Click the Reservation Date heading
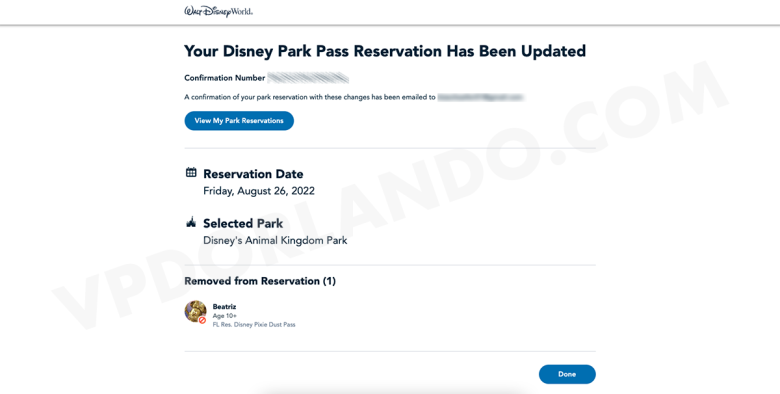The height and width of the screenshot is (394, 780). tap(253, 174)
